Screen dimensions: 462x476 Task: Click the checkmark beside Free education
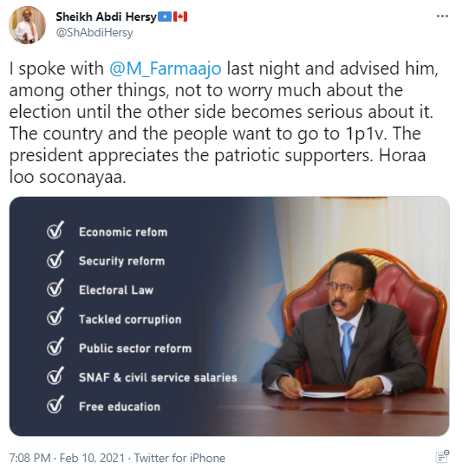(x=55, y=405)
